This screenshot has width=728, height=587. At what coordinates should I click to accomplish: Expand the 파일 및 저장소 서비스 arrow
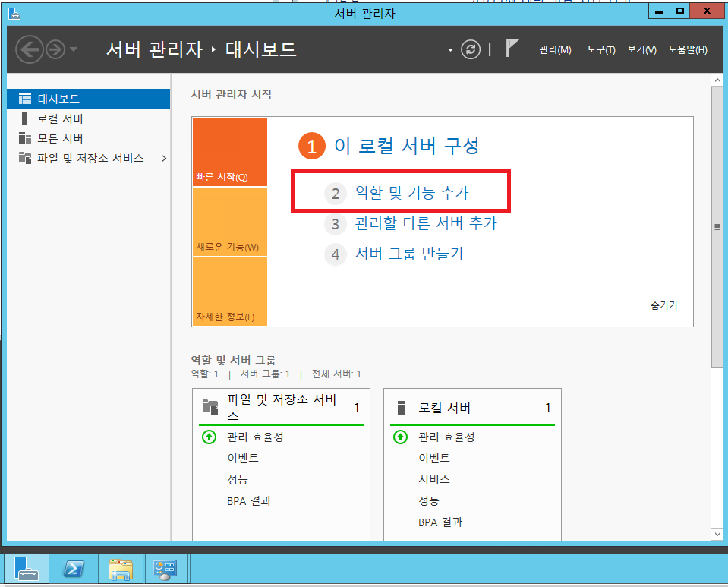coord(163,159)
